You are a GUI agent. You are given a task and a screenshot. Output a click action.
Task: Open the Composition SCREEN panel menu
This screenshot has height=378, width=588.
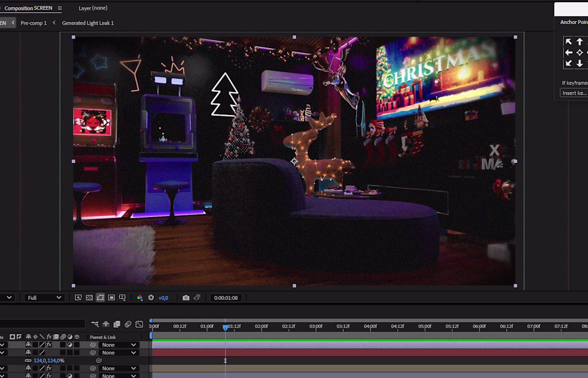pos(60,9)
